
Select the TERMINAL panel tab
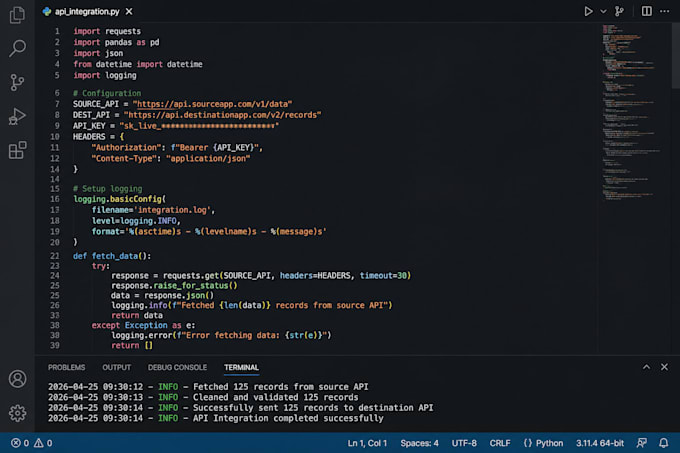241,367
